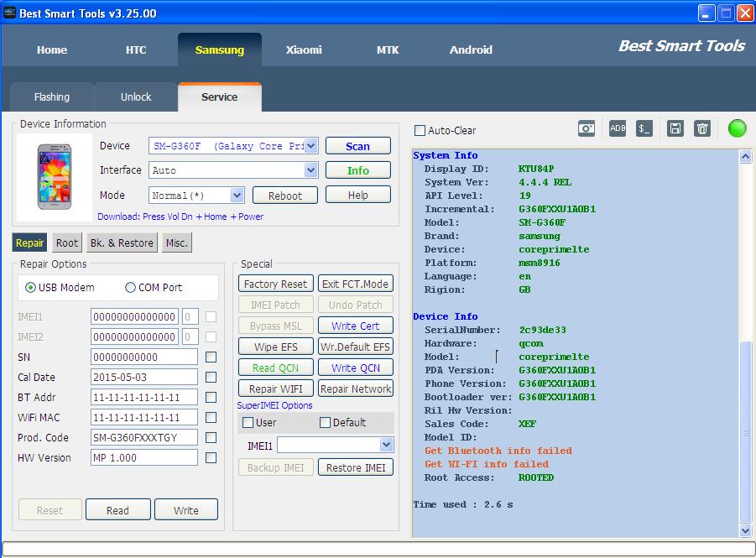The height and width of the screenshot is (558, 756).
Task: Click the screenshot camera icon
Action: 587,128
